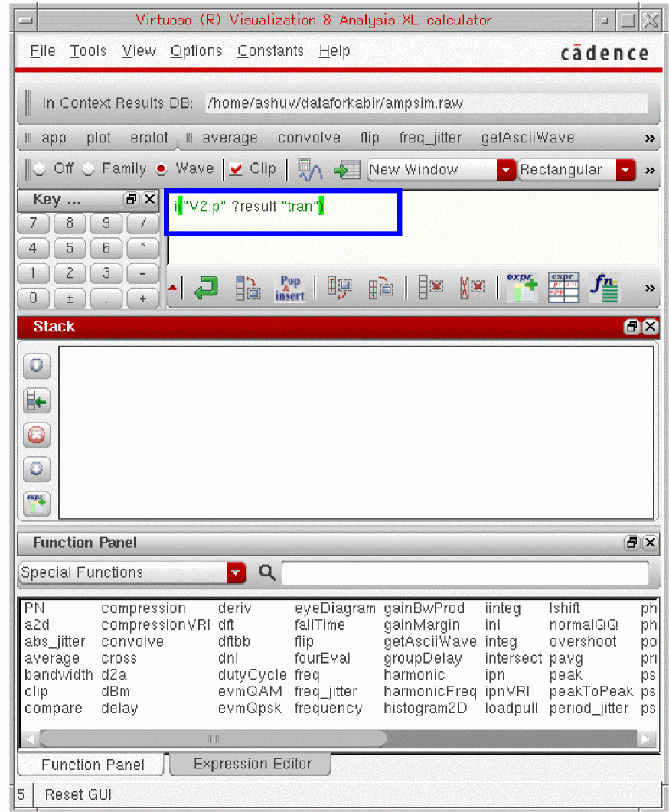Click the freq_jitter shortcut in the toolbar
The width and height of the screenshot is (669, 812).
coord(430,139)
